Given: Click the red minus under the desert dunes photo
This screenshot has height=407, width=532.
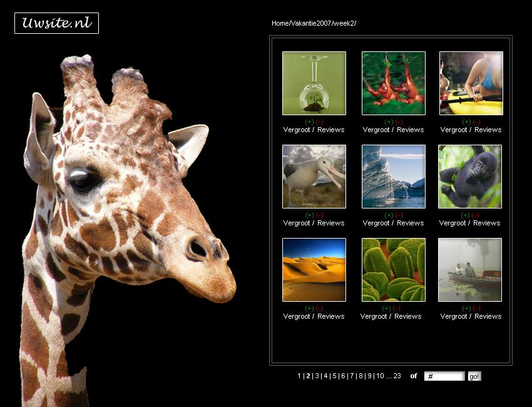Looking at the screenshot, I should point(319,309).
